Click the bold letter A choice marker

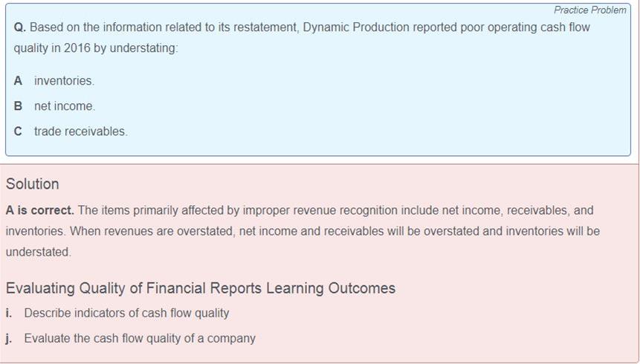[x=18, y=81]
